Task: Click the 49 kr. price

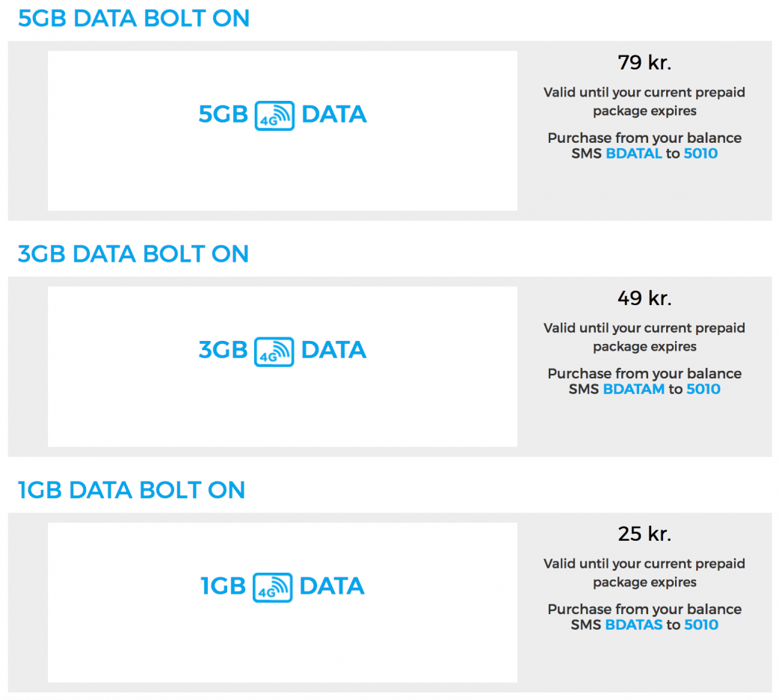Action: pyautogui.click(x=644, y=298)
